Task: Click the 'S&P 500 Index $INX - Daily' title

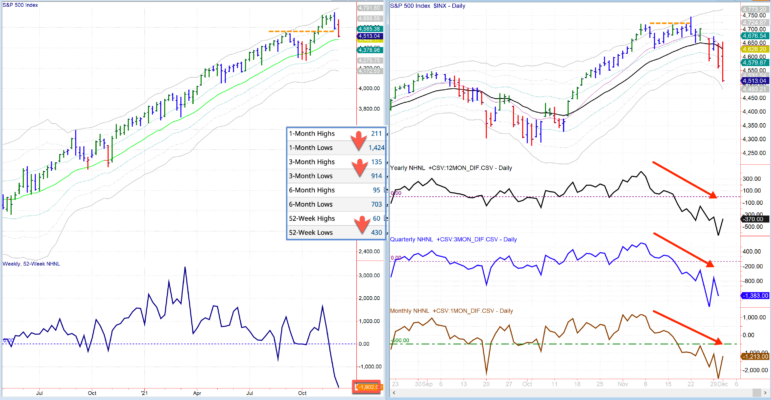Action: (x=428, y=6)
